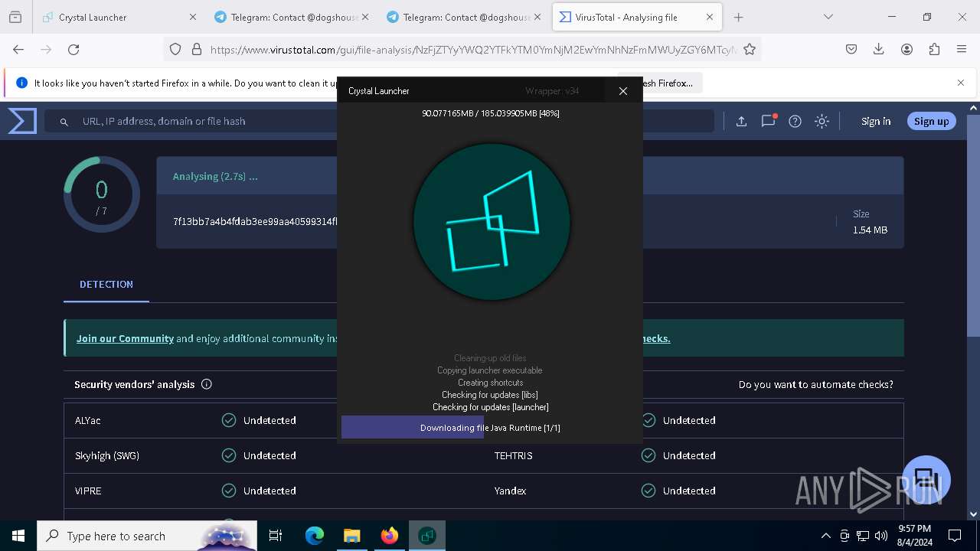
Task: Launch Microsoft Edge from taskbar
Action: pyautogui.click(x=315, y=536)
